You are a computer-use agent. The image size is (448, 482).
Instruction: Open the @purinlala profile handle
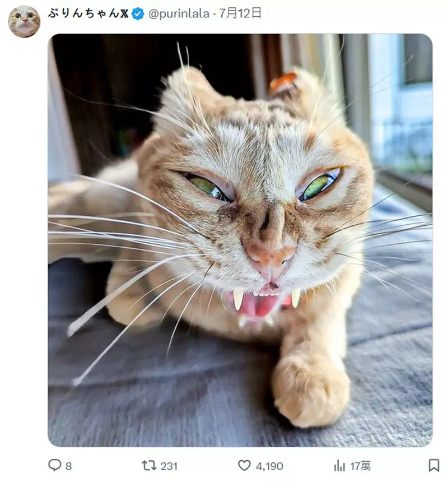click(x=179, y=14)
